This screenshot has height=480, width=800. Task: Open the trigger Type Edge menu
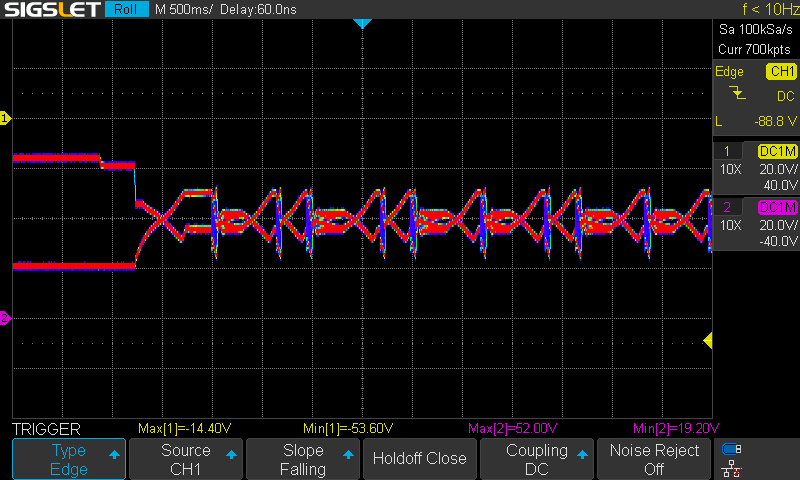point(69,459)
